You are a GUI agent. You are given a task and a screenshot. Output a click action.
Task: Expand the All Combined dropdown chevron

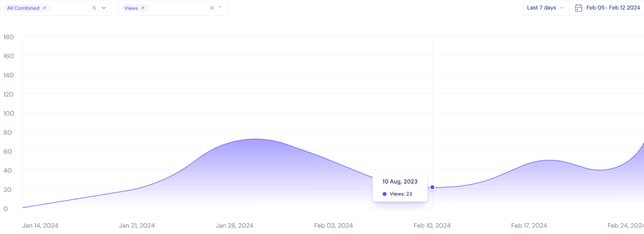[x=104, y=8]
